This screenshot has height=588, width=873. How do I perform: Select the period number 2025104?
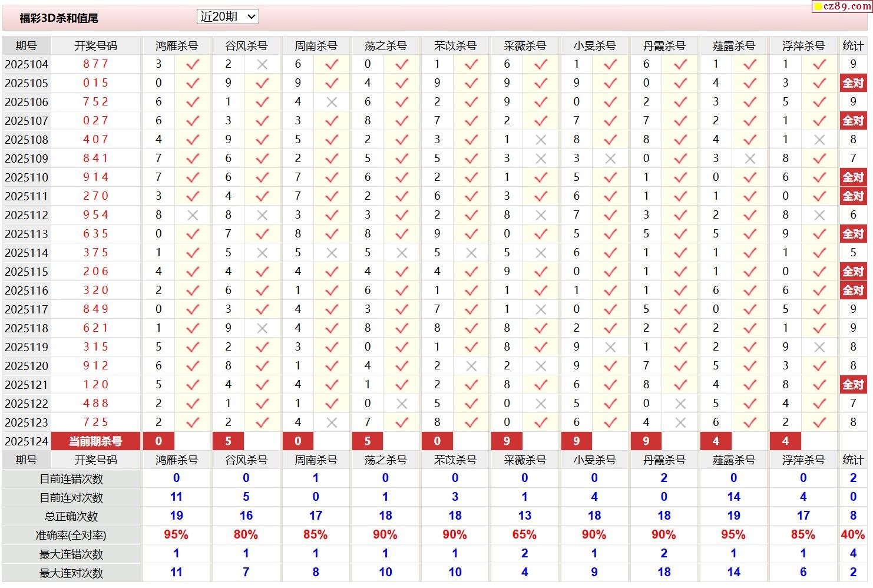[x=27, y=64]
